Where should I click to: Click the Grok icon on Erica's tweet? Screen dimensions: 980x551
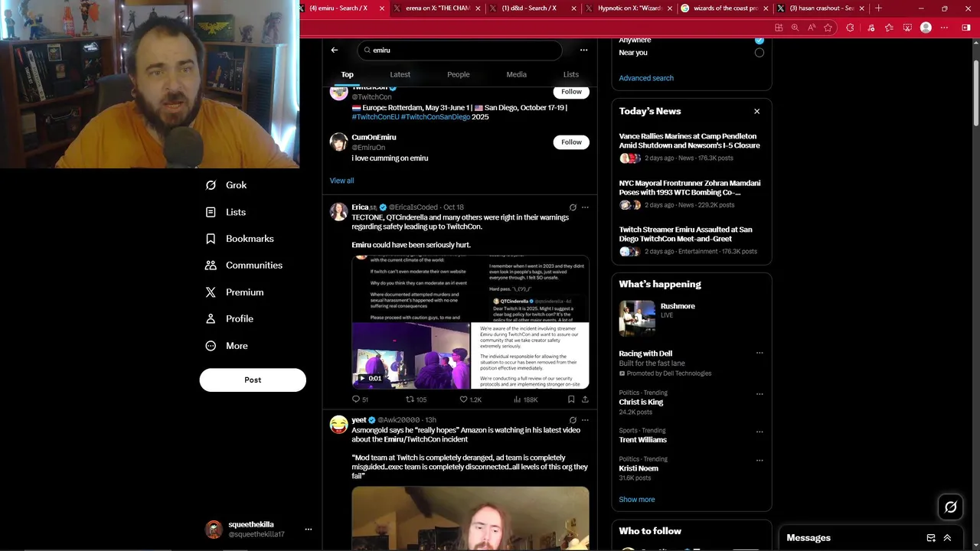(573, 207)
